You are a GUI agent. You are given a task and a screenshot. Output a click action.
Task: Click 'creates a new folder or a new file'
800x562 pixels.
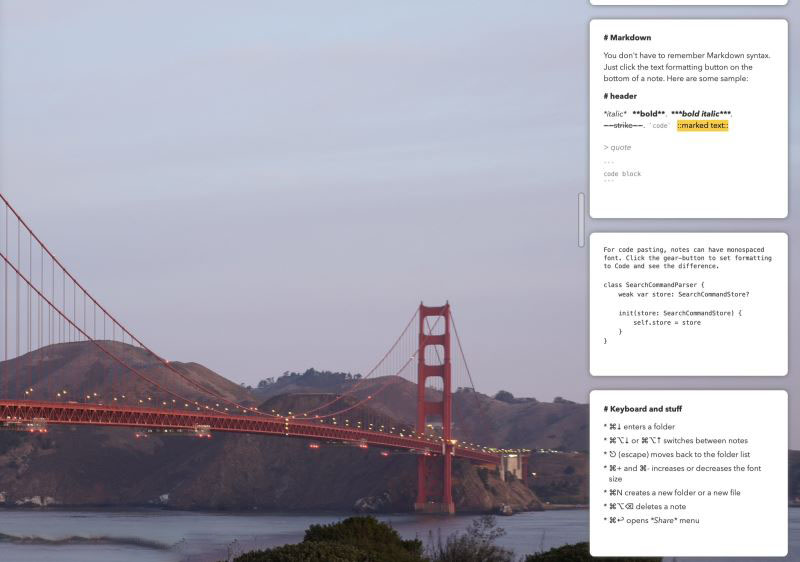coord(674,493)
